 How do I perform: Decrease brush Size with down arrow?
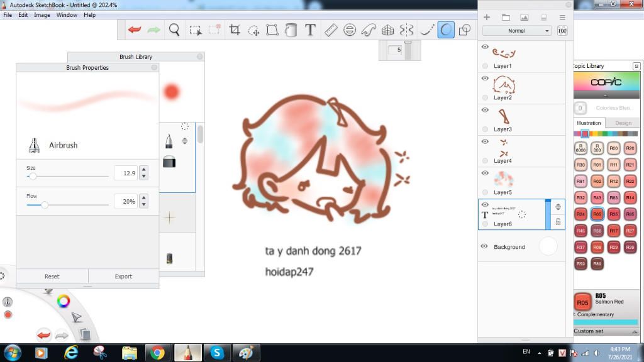tap(144, 177)
